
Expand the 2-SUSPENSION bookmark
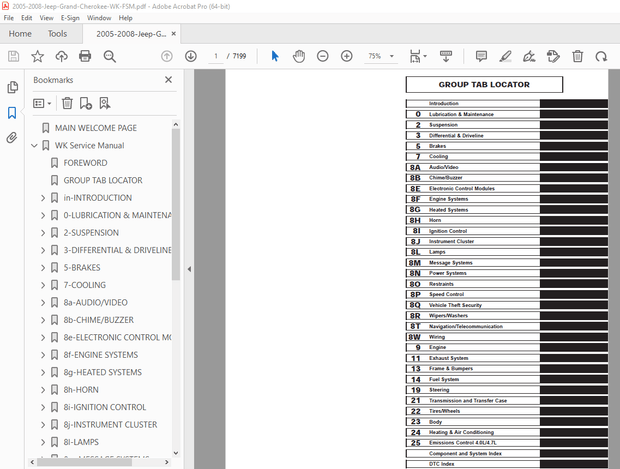click(x=43, y=233)
